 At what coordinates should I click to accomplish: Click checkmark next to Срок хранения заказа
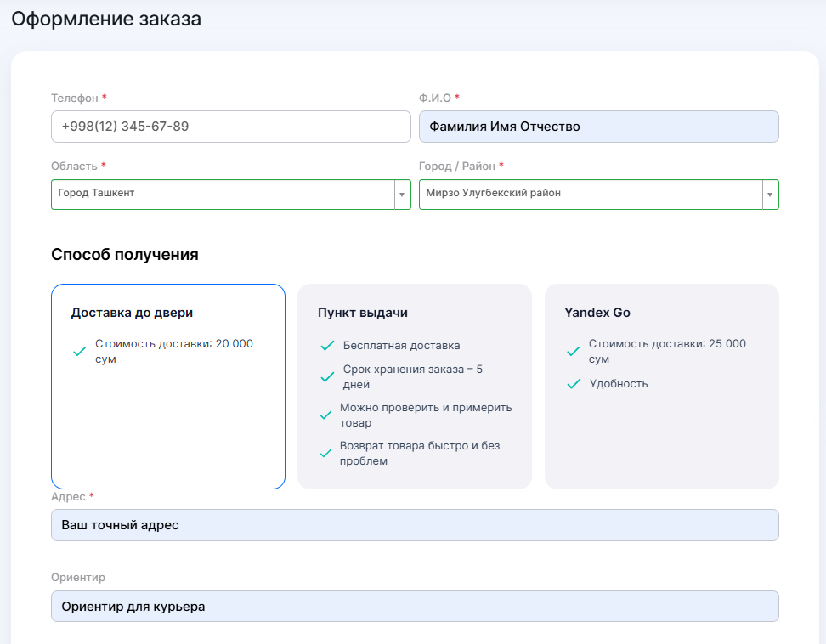327,377
